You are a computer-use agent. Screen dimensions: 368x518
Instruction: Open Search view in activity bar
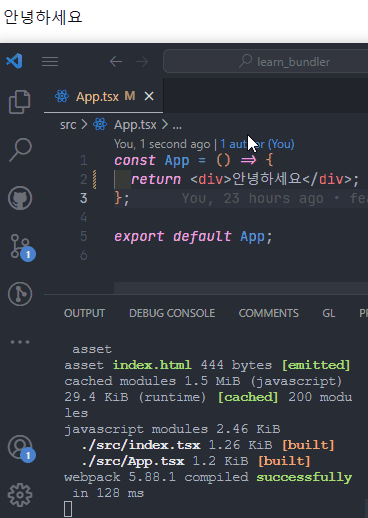coord(20,150)
